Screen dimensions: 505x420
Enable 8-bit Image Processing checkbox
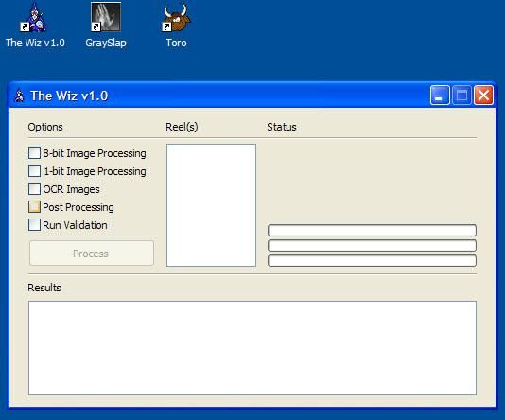[x=34, y=153]
